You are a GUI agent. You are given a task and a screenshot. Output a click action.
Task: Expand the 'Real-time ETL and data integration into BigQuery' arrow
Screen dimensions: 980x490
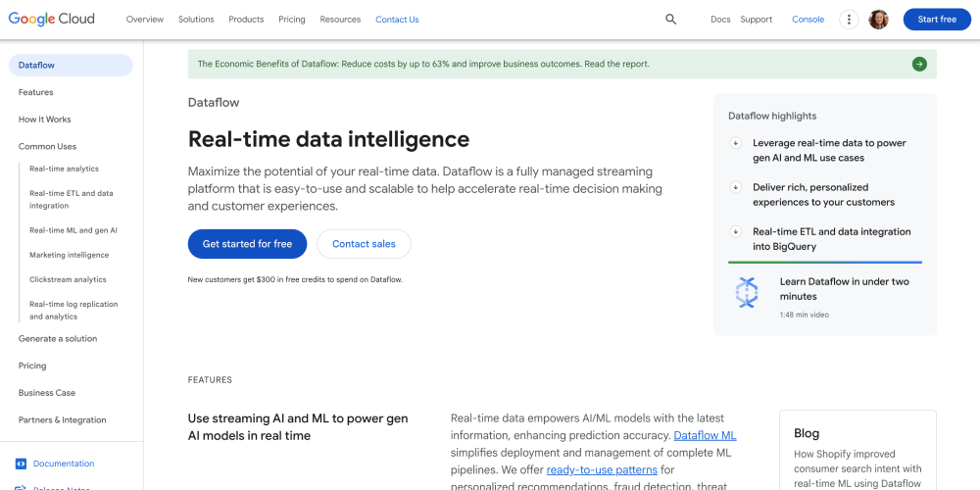(x=736, y=232)
